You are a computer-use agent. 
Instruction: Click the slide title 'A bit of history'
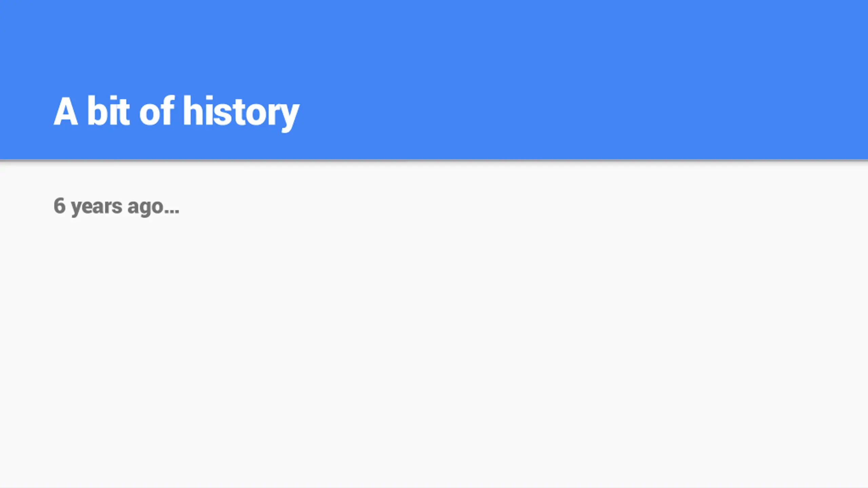click(x=176, y=113)
